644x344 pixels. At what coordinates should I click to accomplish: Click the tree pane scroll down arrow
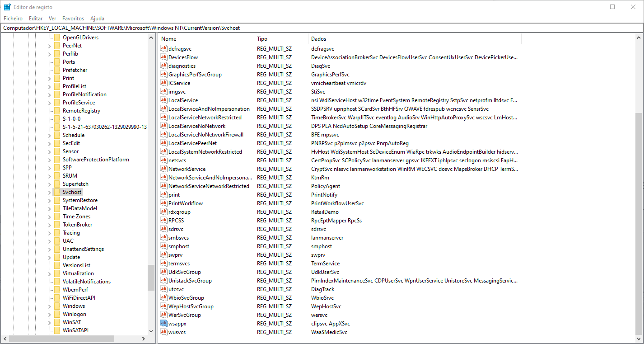(x=151, y=332)
